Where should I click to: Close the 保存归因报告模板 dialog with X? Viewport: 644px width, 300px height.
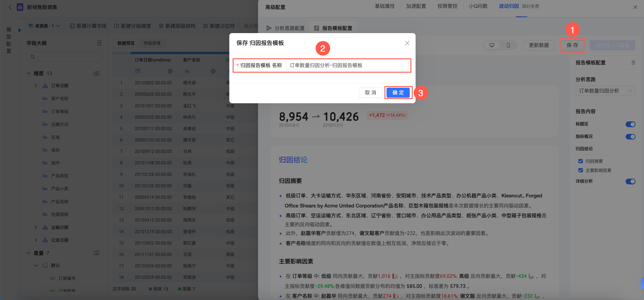(407, 43)
